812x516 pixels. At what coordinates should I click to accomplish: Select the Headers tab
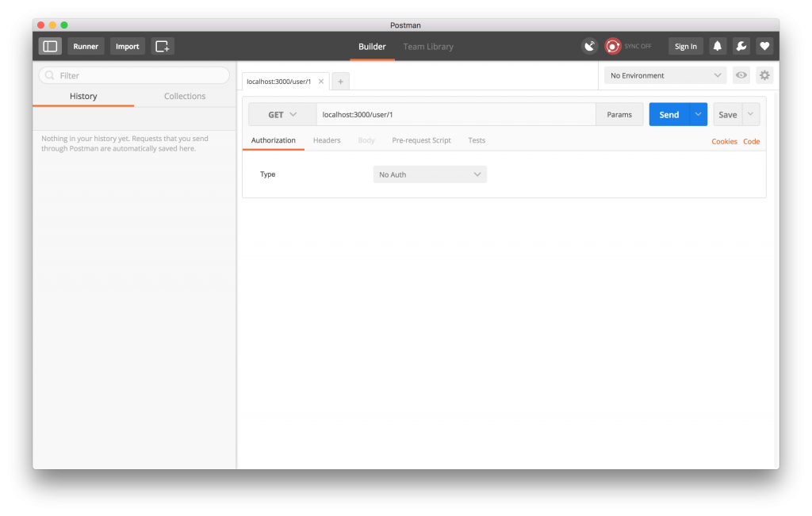[x=327, y=140]
